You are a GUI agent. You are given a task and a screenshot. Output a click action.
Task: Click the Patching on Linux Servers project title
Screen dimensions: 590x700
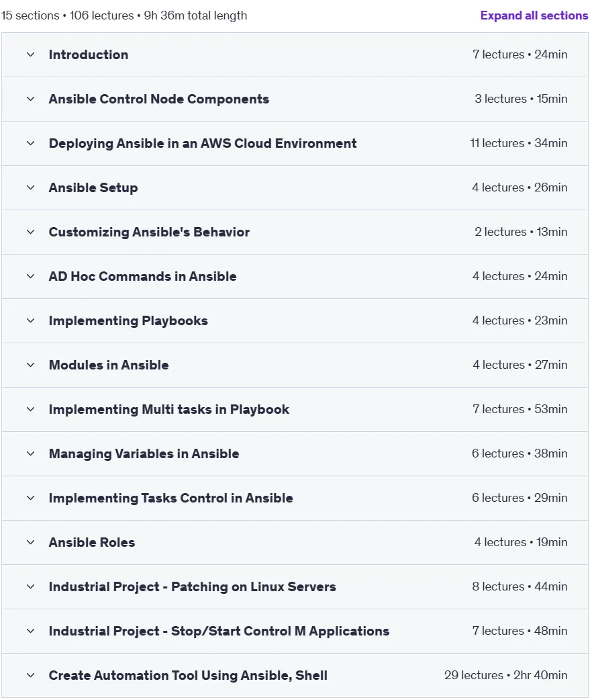(x=192, y=586)
